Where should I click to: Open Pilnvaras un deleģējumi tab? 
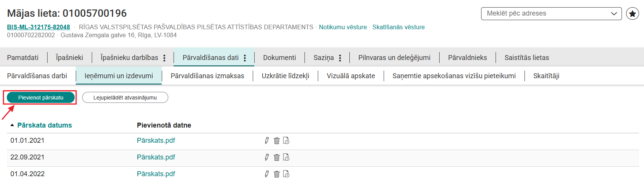[x=394, y=58]
